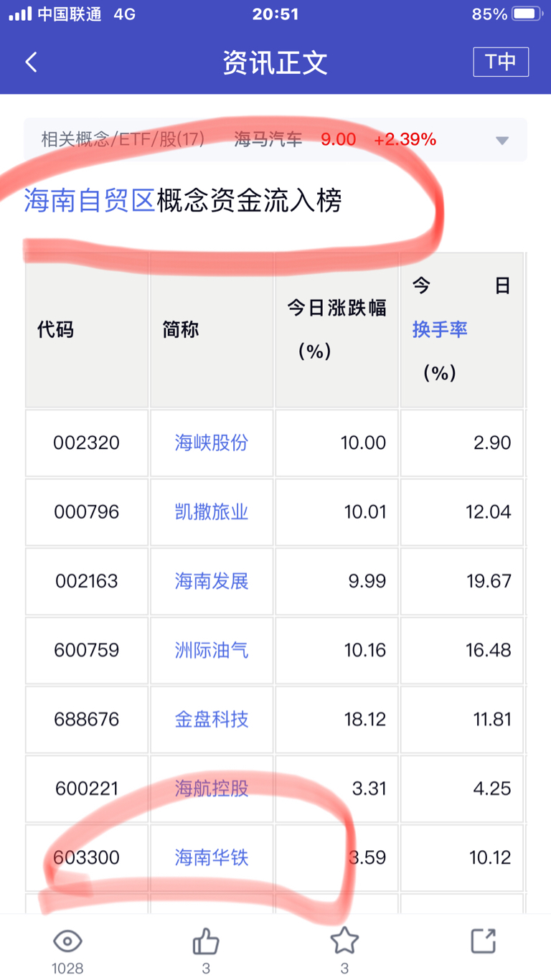Open stock 海南发展
The image size is (551, 980).
pyautogui.click(x=212, y=580)
